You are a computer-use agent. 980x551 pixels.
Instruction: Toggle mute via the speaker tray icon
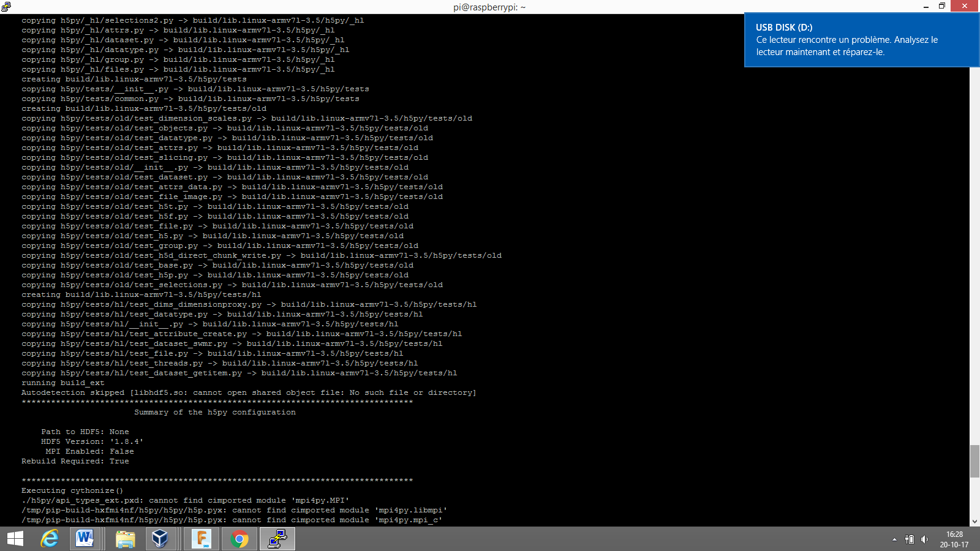tap(925, 539)
